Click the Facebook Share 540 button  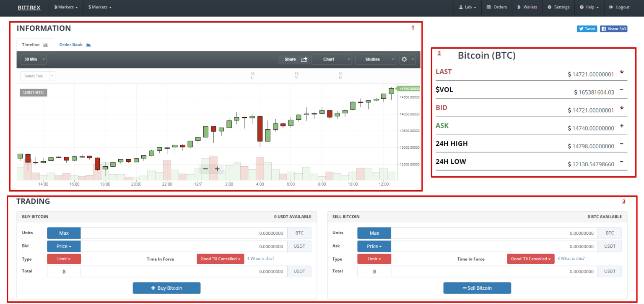coord(613,29)
